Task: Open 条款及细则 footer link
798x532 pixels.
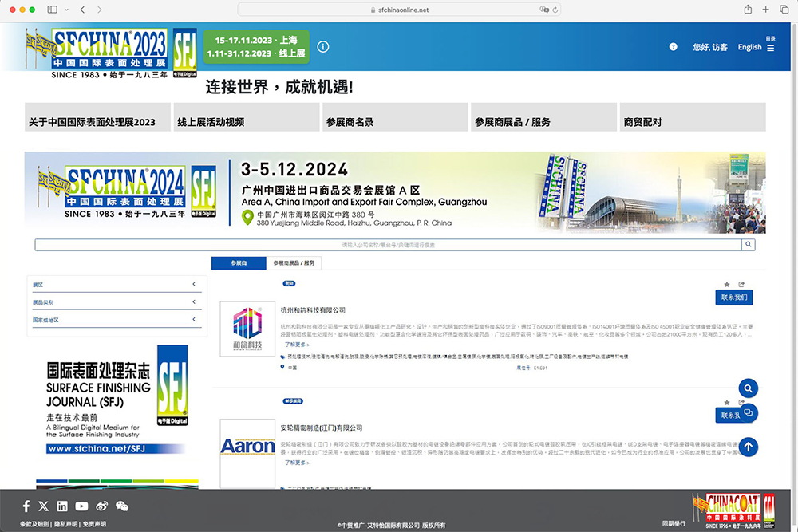Action: tap(34, 524)
